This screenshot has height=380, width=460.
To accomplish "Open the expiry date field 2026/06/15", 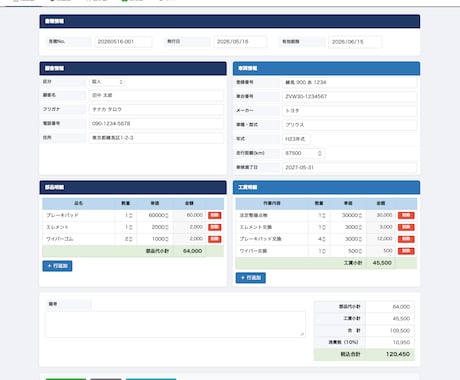I will pyautogui.click(x=355, y=42).
